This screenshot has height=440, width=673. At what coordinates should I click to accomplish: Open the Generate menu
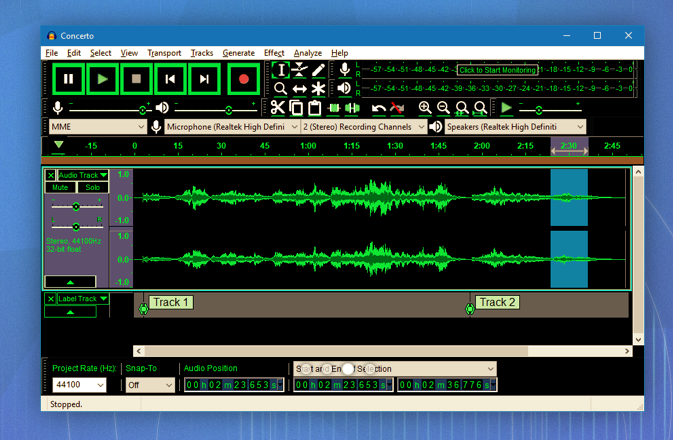238,53
